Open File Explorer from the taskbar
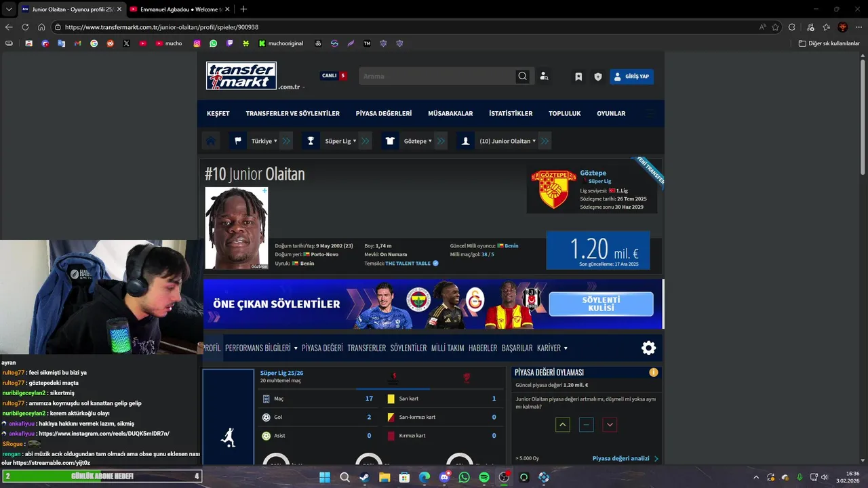Viewport: 868px width, 488px height. point(384,477)
